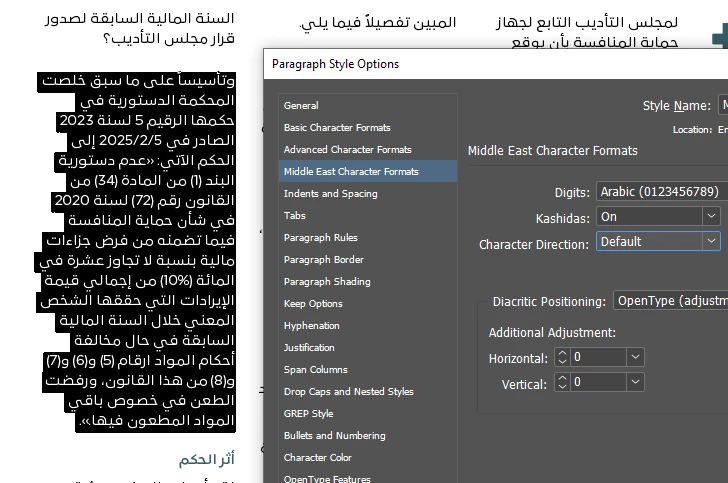Screen dimensions: 728x483
Task: Click the Horizontal adjustment stepper arrows
Action: click(x=562, y=357)
